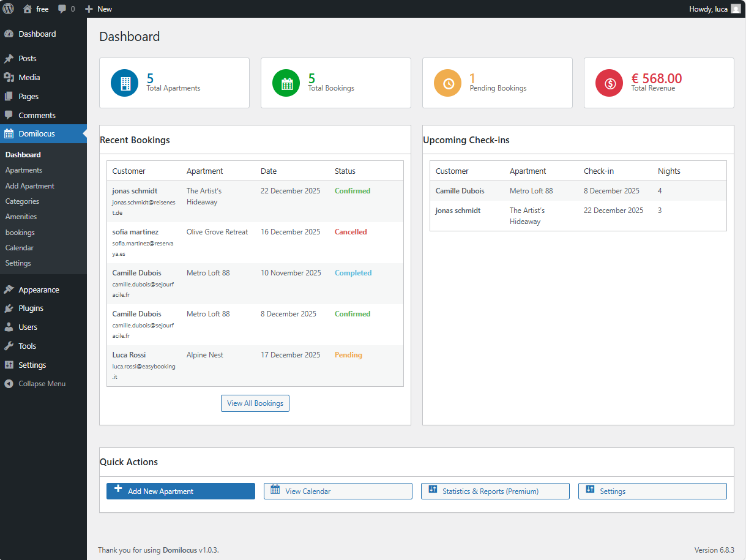Click the WordPress logo icon

8,9
